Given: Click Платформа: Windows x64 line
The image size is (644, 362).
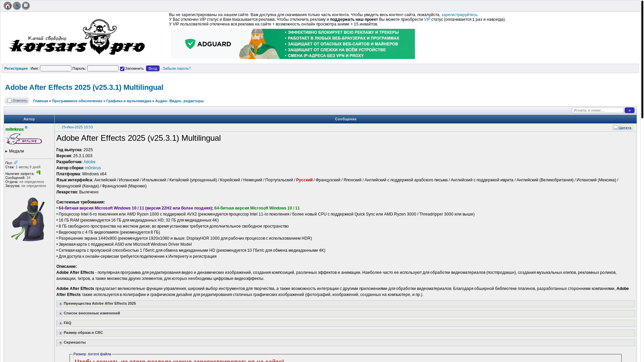Looking at the screenshot, I should 82,174.
